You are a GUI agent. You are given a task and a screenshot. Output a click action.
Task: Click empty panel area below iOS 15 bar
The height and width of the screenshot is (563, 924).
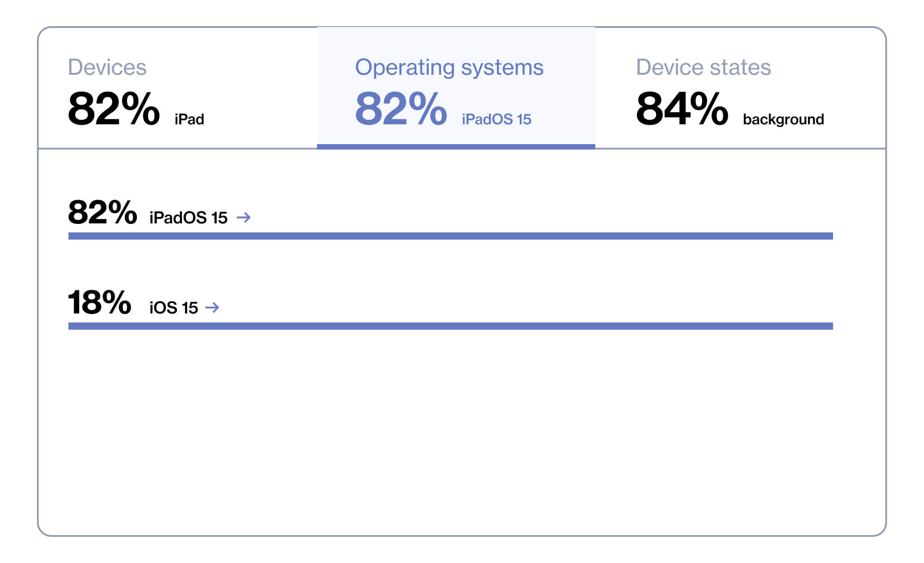click(x=450, y=428)
